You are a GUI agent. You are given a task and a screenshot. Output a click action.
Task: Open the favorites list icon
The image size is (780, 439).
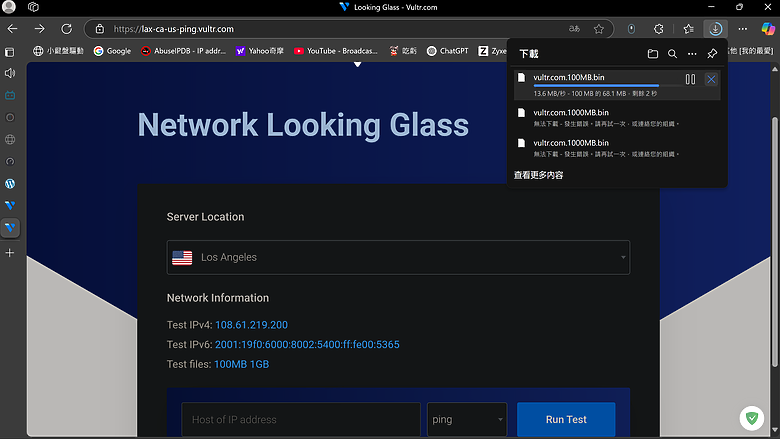(x=688, y=29)
